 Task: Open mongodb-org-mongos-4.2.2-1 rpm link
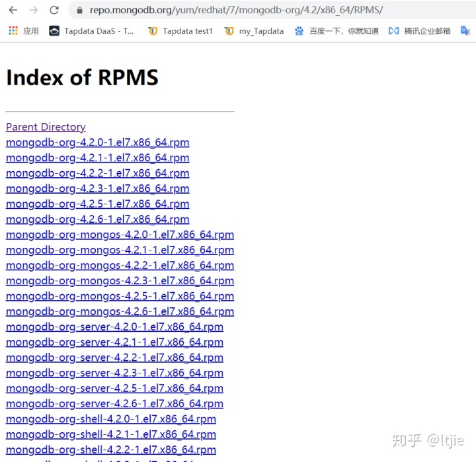(x=120, y=265)
